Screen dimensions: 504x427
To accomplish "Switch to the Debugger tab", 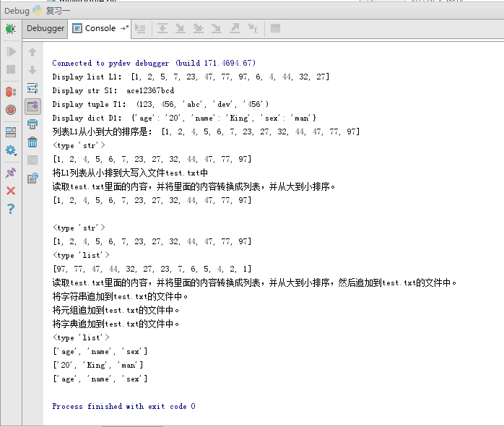I will (x=45, y=28).
